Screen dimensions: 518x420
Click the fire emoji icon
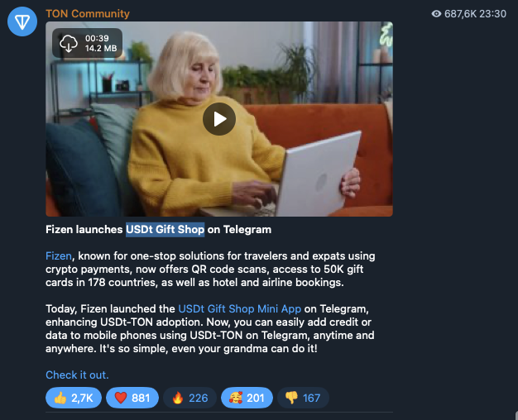click(x=177, y=398)
